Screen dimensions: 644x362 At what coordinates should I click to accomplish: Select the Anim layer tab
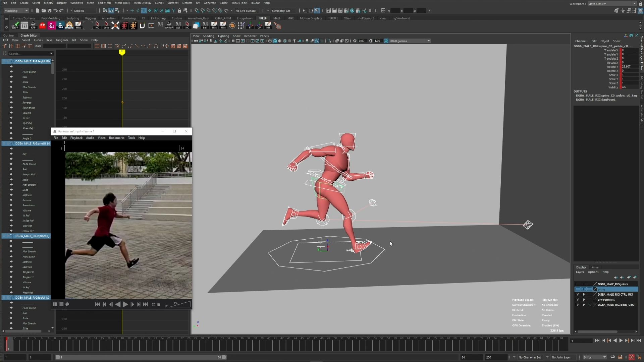[x=595, y=267]
